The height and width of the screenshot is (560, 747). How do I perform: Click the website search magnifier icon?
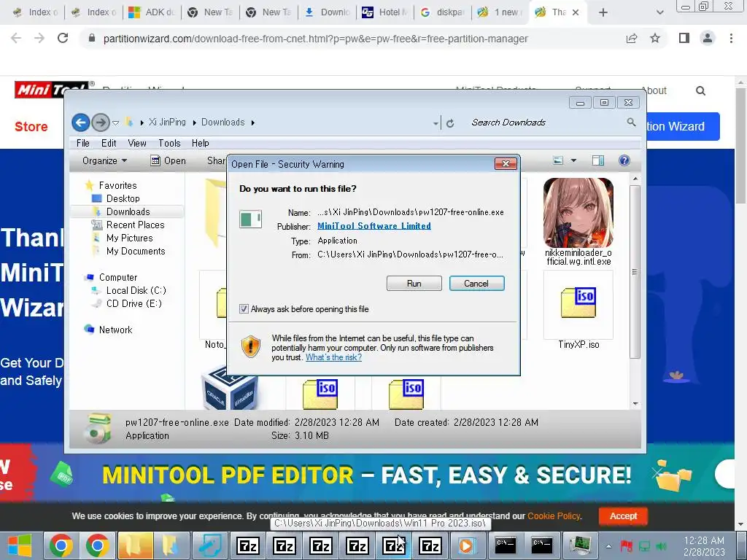700,90
